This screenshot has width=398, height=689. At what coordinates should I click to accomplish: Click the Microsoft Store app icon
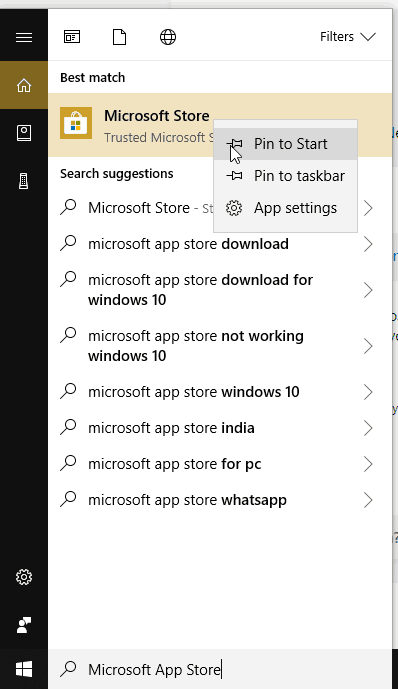point(76,123)
